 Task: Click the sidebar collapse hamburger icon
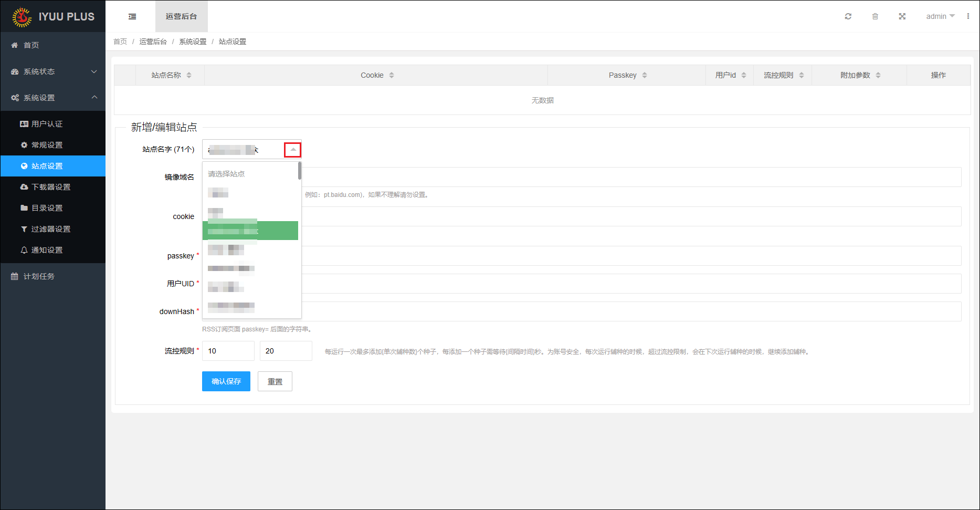point(132,17)
